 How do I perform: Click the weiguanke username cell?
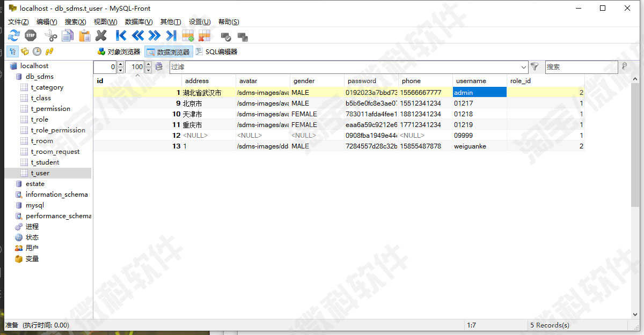480,146
